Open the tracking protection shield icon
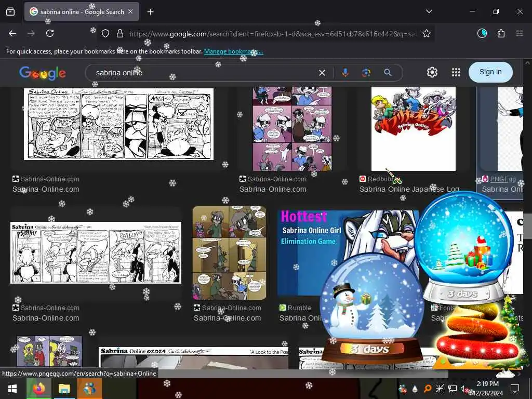Screen dimensions: 532x399 coord(105,34)
